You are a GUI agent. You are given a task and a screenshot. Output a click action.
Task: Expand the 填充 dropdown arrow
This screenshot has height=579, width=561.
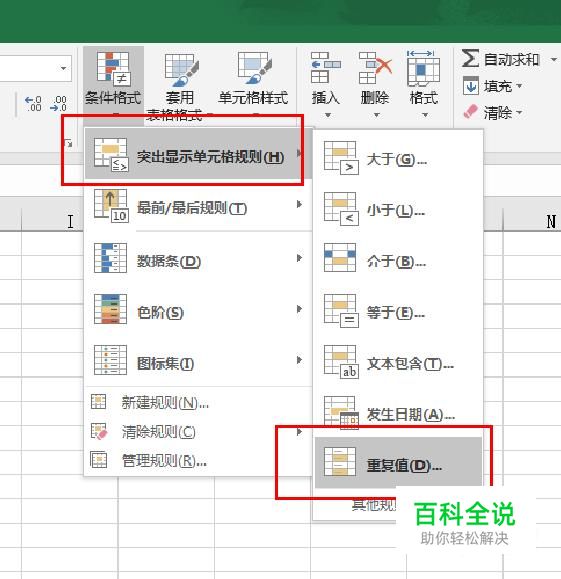pos(519,86)
